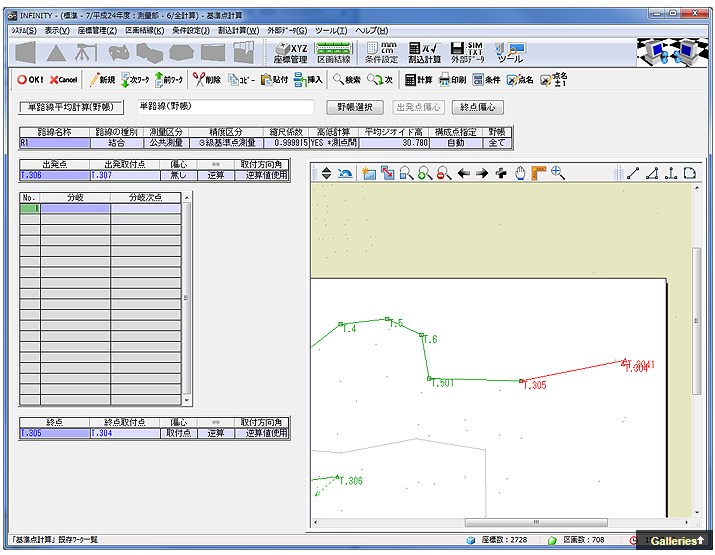The height and width of the screenshot is (555, 715).
Task: Open the 区画結線(K) menu
Action: coord(145,31)
